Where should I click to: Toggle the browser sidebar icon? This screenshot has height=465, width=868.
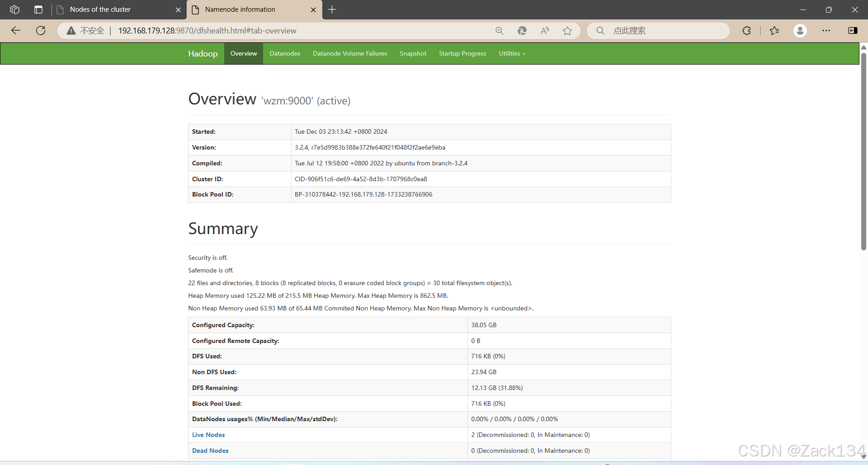pyautogui.click(x=853, y=31)
